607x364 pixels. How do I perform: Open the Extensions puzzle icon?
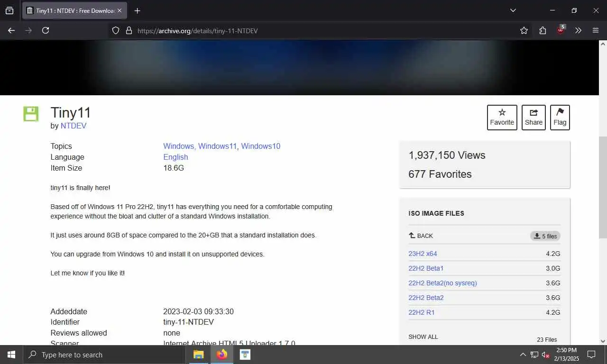[543, 30]
